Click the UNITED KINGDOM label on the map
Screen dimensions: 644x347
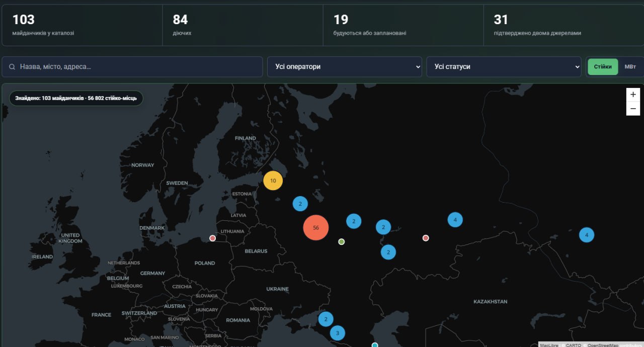(x=70, y=238)
